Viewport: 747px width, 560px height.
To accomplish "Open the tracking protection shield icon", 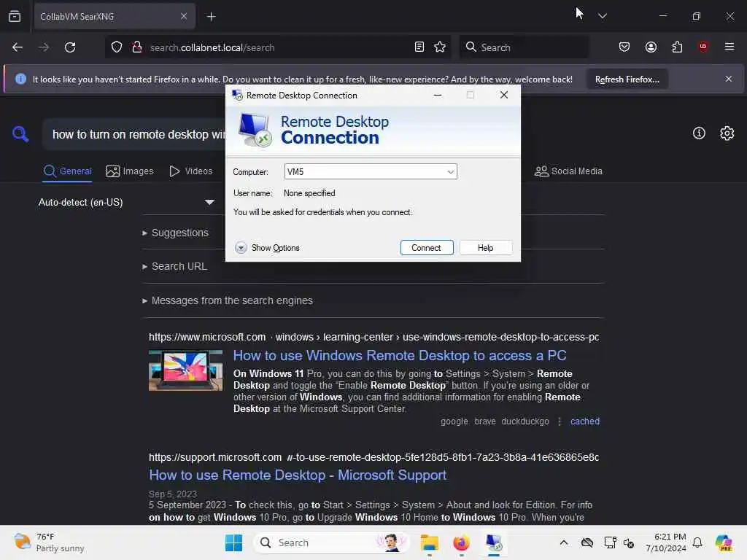I will pos(117,47).
